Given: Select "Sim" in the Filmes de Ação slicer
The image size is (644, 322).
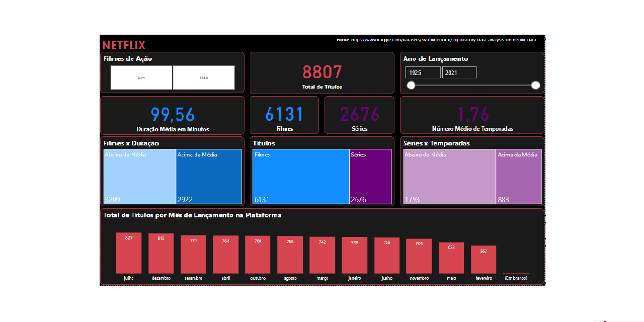Looking at the screenshot, I should point(141,77).
